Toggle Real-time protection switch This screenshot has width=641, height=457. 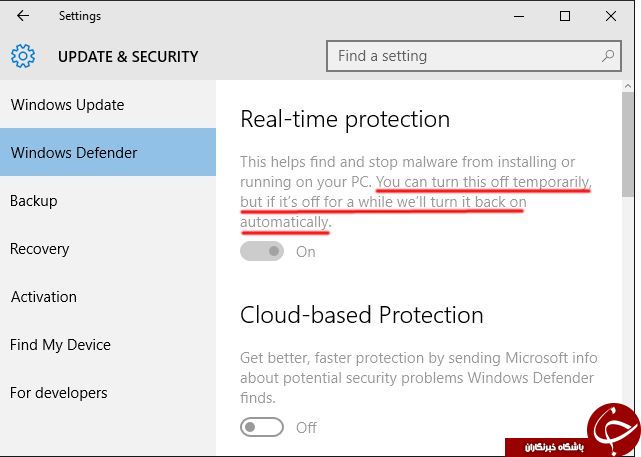(262, 251)
